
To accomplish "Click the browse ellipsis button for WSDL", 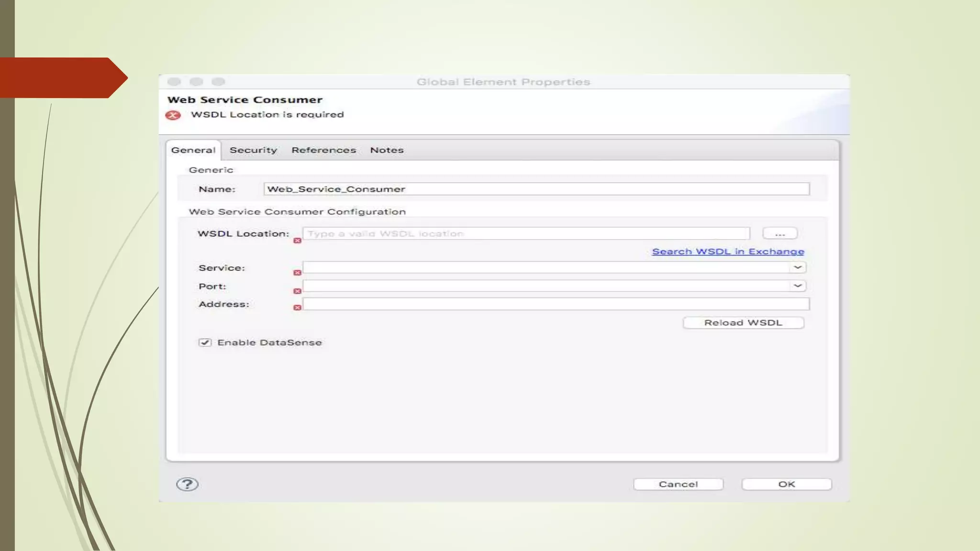I will 780,234.
